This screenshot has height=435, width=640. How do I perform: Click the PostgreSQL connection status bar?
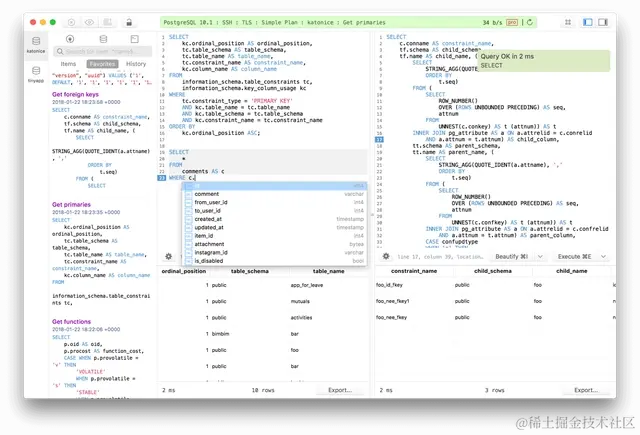pyautogui.click(x=348, y=22)
